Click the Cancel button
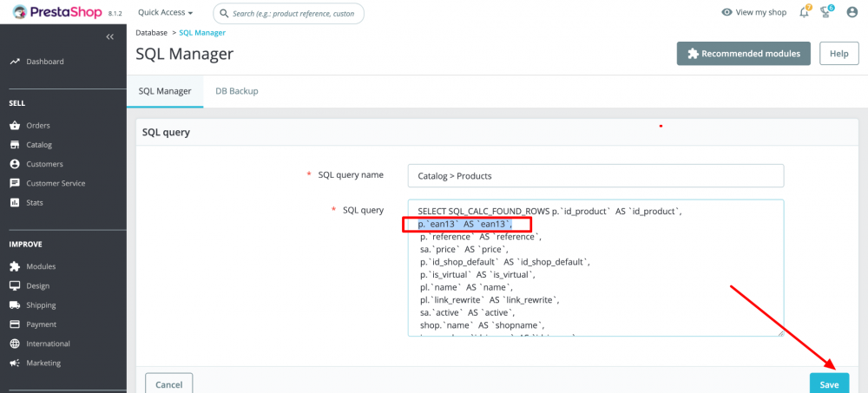 coord(169,384)
